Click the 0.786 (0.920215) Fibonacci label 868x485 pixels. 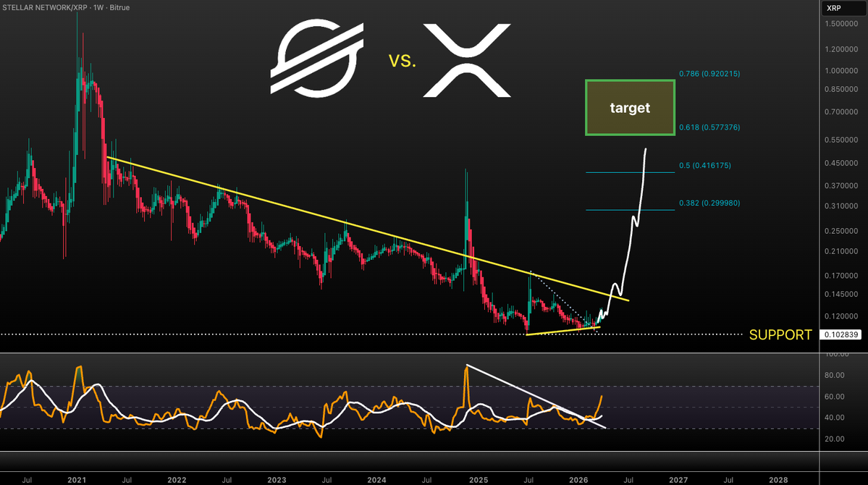[x=709, y=73]
